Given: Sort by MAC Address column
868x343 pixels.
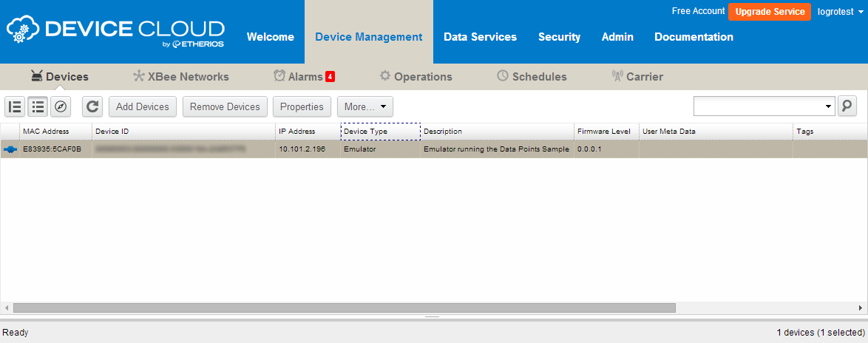Looking at the screenshot, I should (56, 132).
